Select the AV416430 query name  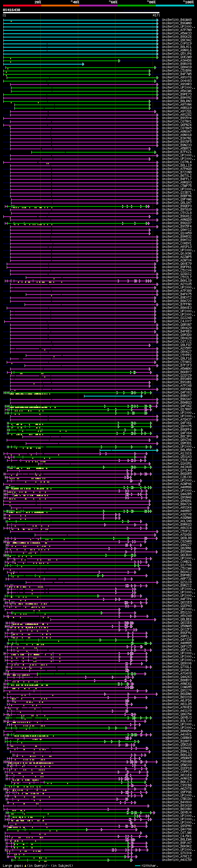[x=11, y=10]
